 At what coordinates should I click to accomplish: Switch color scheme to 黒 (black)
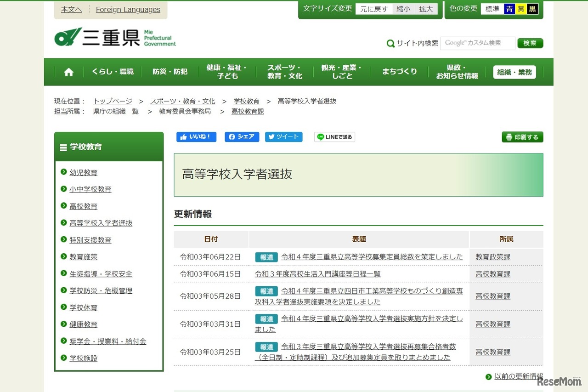[x=532, y=8]
